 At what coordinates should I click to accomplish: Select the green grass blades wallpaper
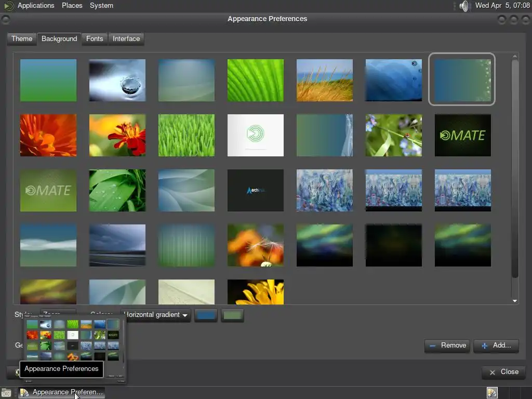coord(187,135)
